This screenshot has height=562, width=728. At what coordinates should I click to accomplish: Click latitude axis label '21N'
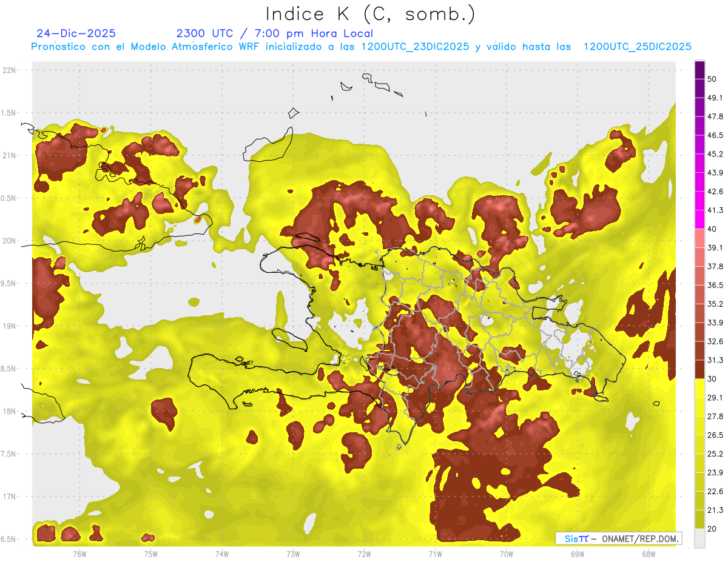click(x=9, y=155)
